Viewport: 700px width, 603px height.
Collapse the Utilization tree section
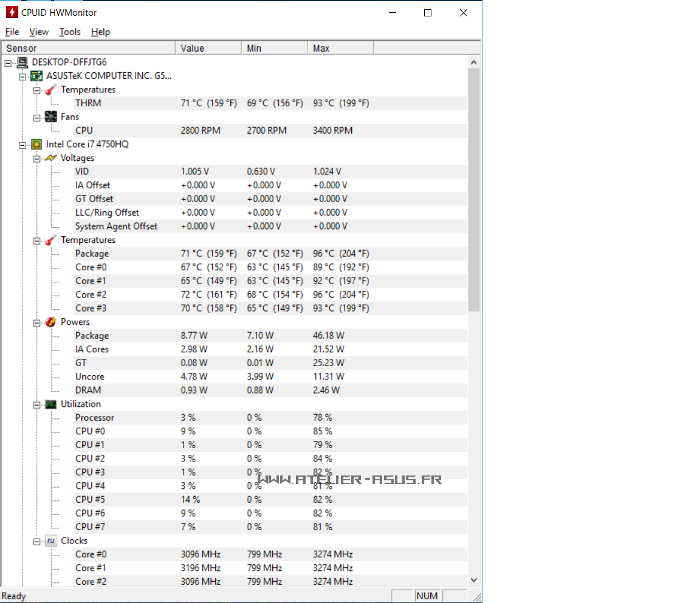click(37, 404)
